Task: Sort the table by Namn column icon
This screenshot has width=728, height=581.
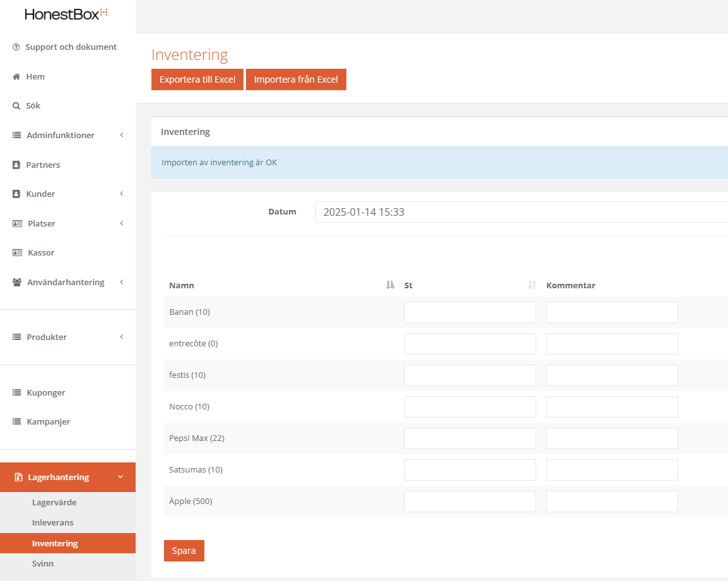Action: click(390, 285)
